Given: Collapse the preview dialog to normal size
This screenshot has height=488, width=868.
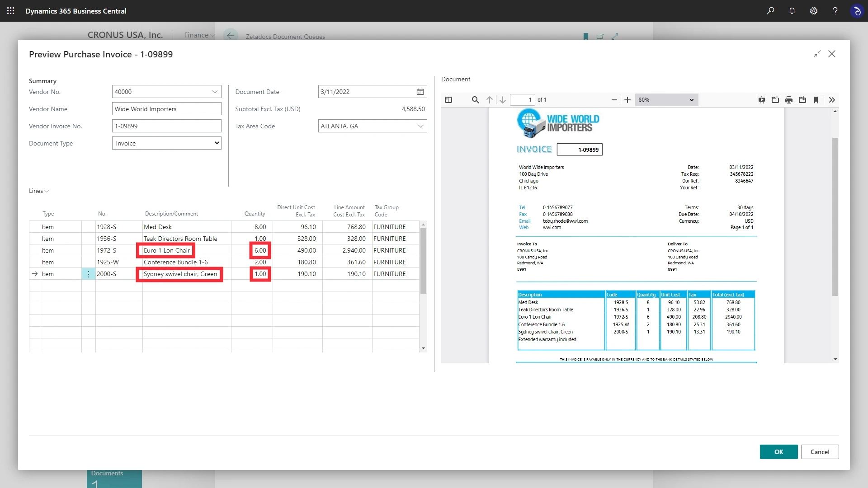Looking at the screenshot, I should tap(817, 54).
